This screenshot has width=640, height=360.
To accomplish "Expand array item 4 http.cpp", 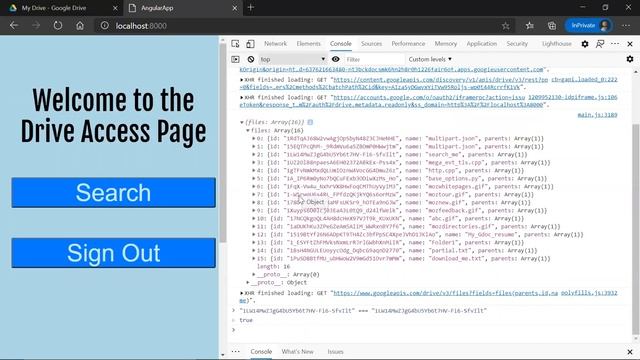I will 253,170.
